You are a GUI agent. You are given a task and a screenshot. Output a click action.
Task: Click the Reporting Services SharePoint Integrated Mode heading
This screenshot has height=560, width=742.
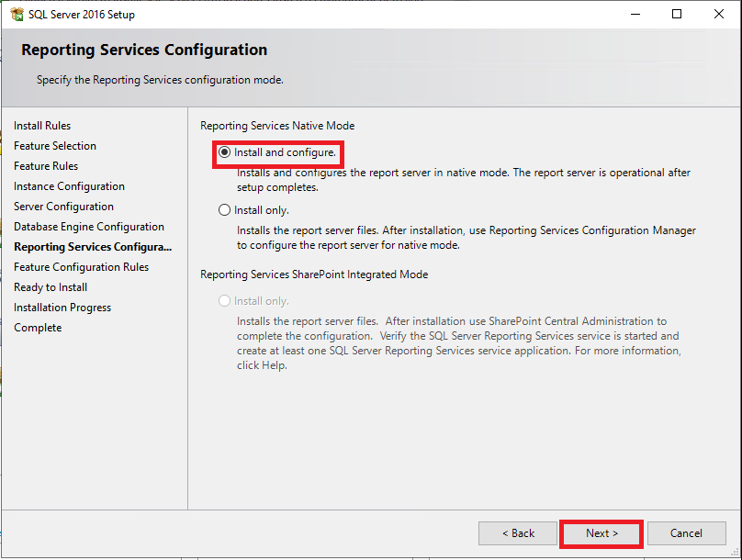[x=314, y=274]
